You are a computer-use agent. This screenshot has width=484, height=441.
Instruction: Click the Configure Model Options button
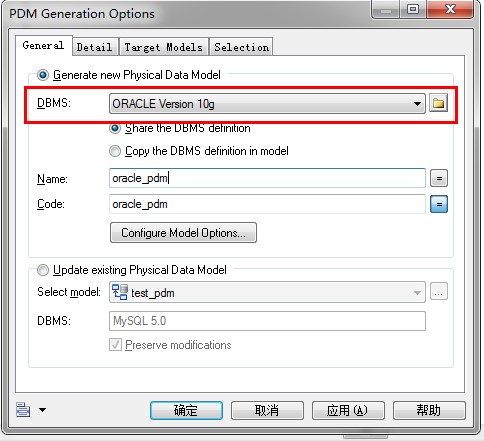click(x=183, y=233)
